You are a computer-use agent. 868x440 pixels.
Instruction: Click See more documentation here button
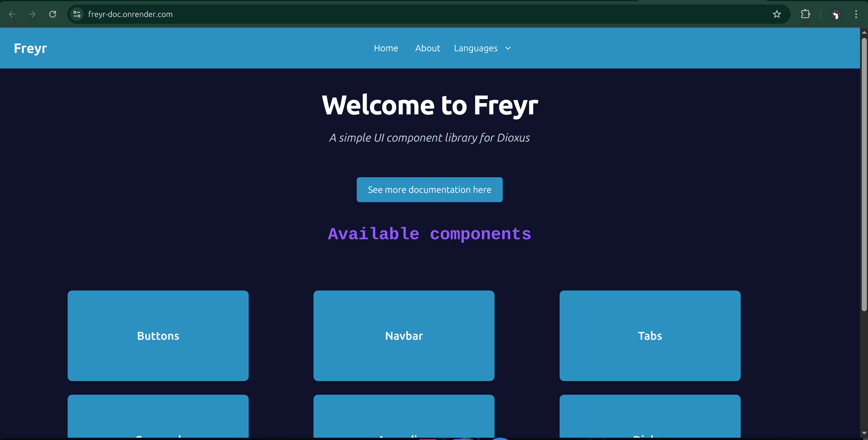point(430,190)
